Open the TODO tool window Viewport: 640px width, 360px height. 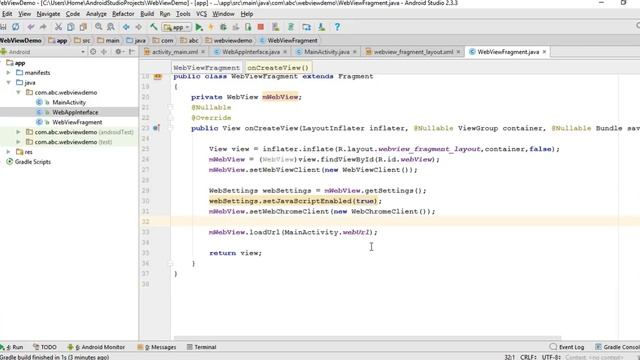coord(45,347)
